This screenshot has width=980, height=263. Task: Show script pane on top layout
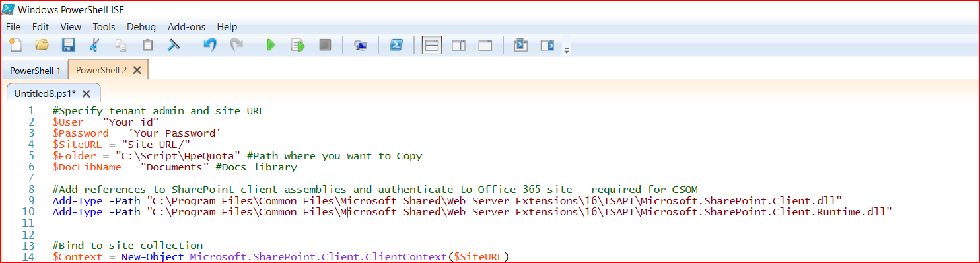(x=432, y=46)
